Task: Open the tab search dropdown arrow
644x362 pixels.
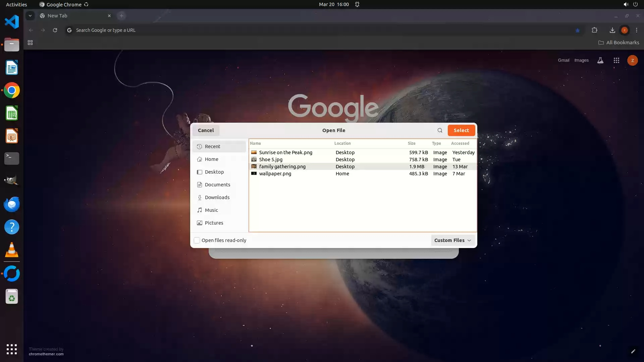Action: [x=30, y=16]
